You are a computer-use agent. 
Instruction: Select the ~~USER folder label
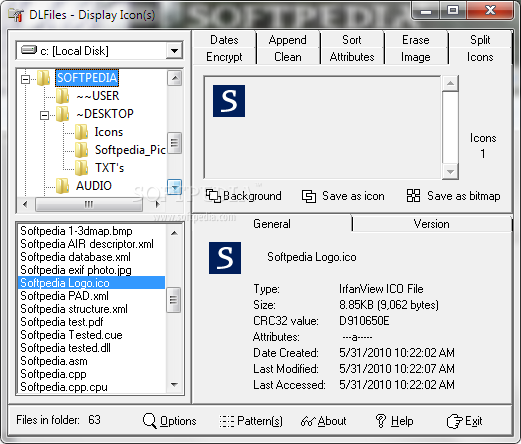click(x=98, y=96)
